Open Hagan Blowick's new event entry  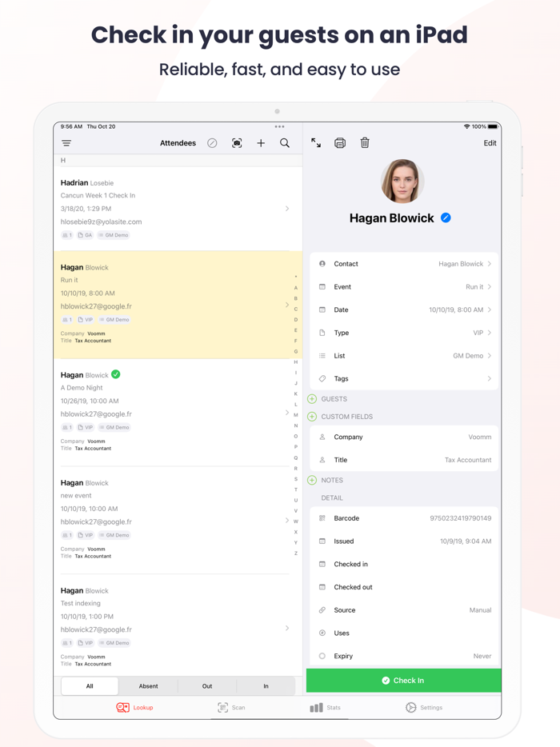coord(178,520)
